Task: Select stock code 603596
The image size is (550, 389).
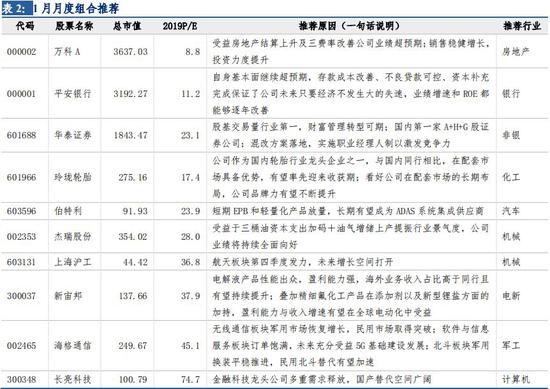Action: click(21, 211)
